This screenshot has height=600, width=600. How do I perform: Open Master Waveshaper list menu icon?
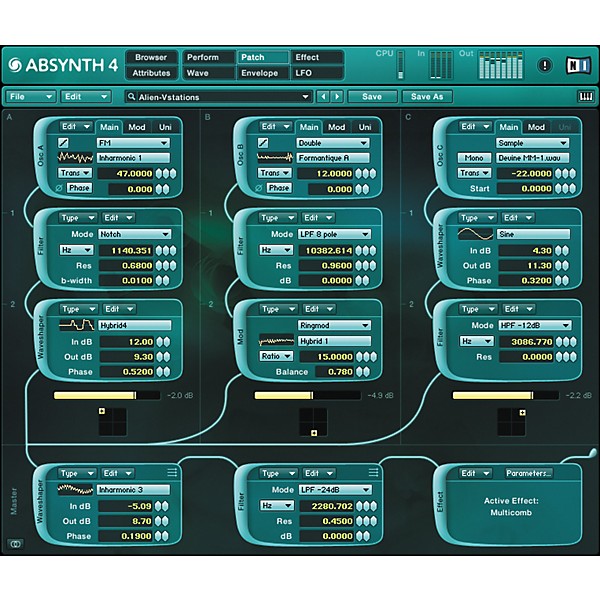pos(172,473)
